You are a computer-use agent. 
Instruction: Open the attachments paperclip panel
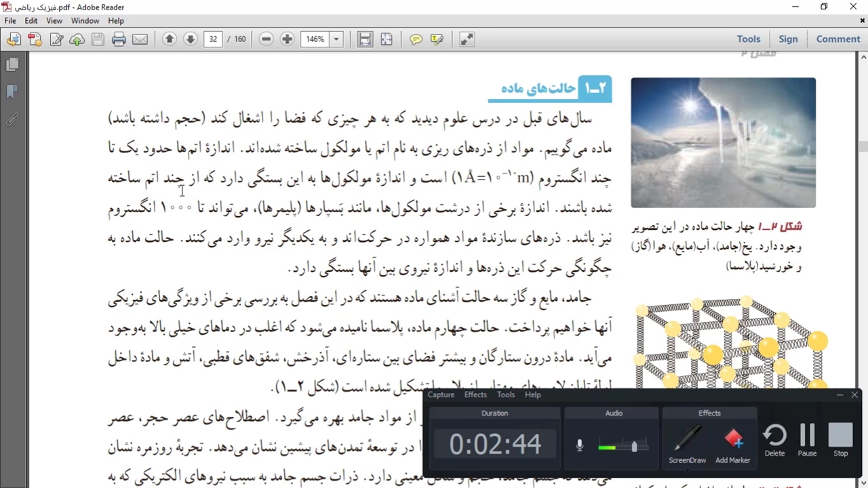coord(12,119)
